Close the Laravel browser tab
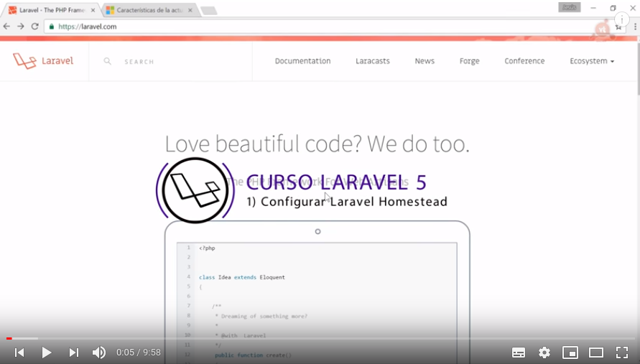640x364 pixels. (93, 10)
